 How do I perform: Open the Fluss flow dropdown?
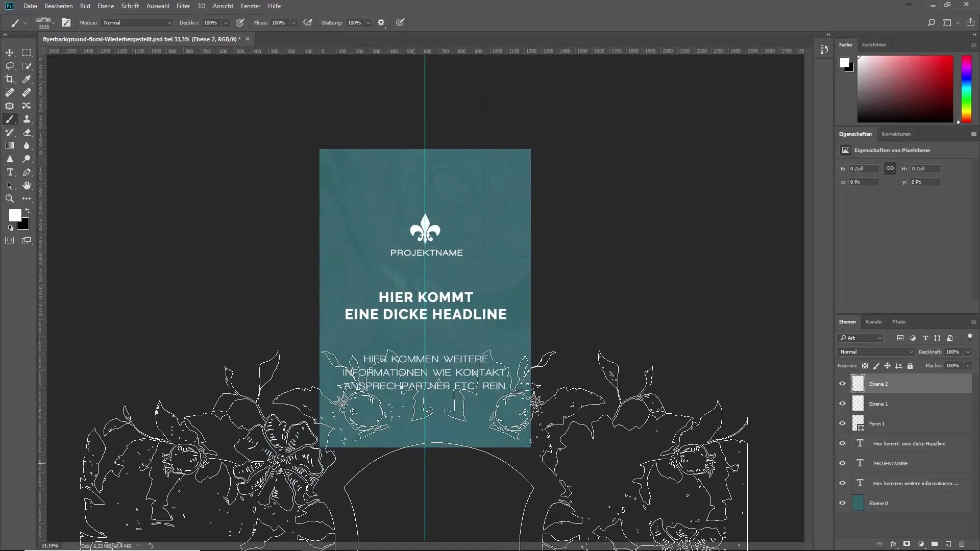293,22
